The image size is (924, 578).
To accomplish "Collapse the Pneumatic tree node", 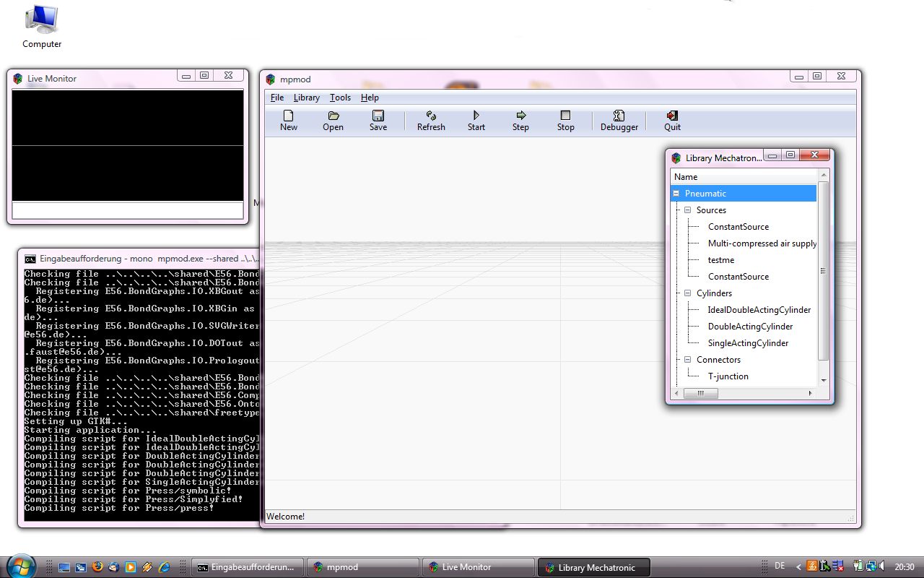I will pos(676,194).
